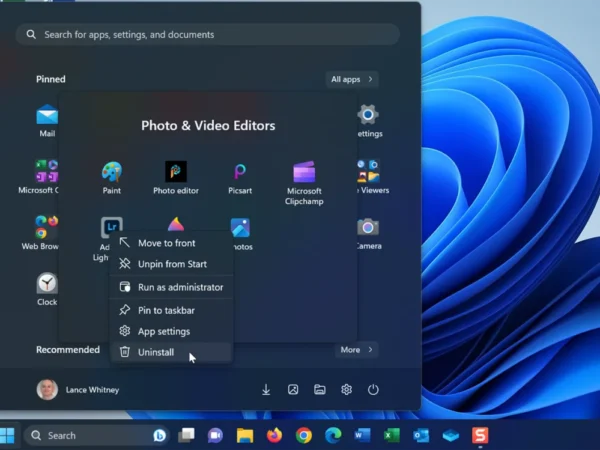The height and width of the screenshot is (450, 600).
Task: Open the Pictures folder shortcut
Action: click(x=293, y=390)
